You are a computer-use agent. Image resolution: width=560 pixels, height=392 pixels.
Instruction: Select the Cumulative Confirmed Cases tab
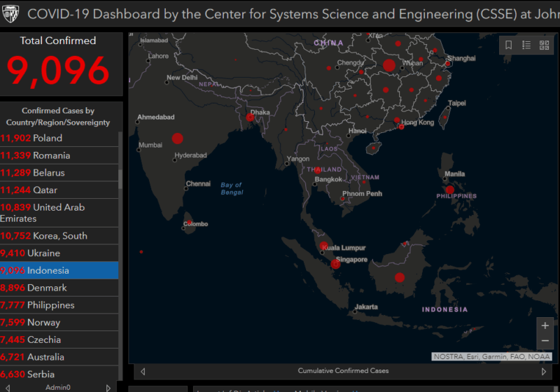click(343, 371)
